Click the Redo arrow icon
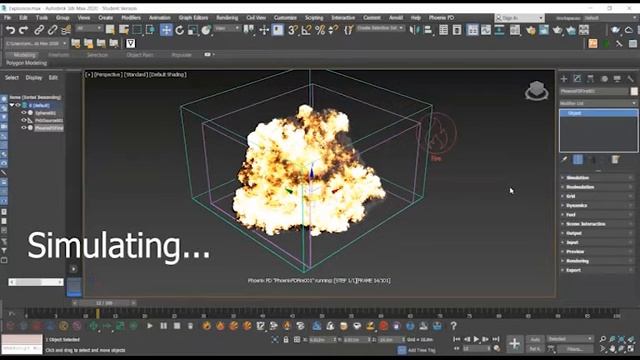640x360 pixels. click(x=24, y=30)
